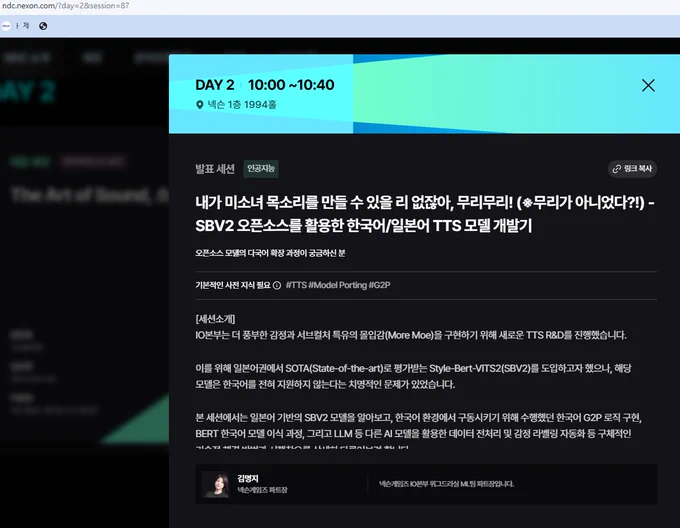The height and width of the screenshot is (528, 680).
Task: Click the hashtag #TTS
Action: coord(296,285)
